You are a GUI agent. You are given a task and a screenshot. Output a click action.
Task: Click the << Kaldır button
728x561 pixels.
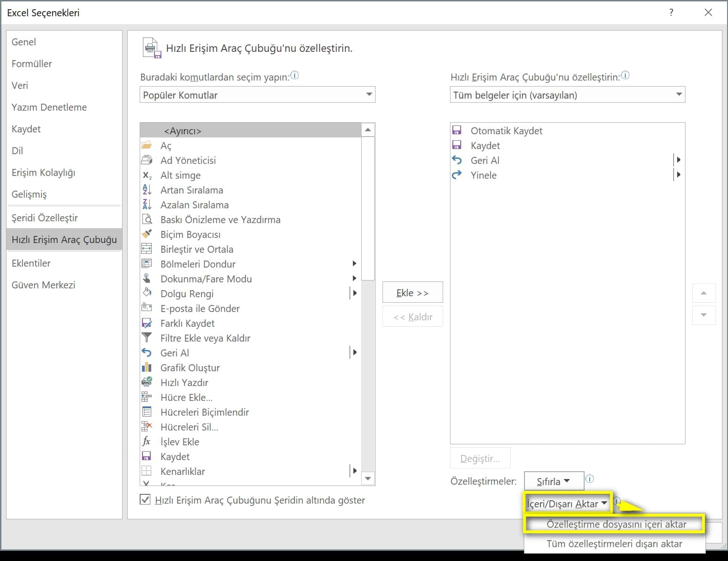point(413,317)
